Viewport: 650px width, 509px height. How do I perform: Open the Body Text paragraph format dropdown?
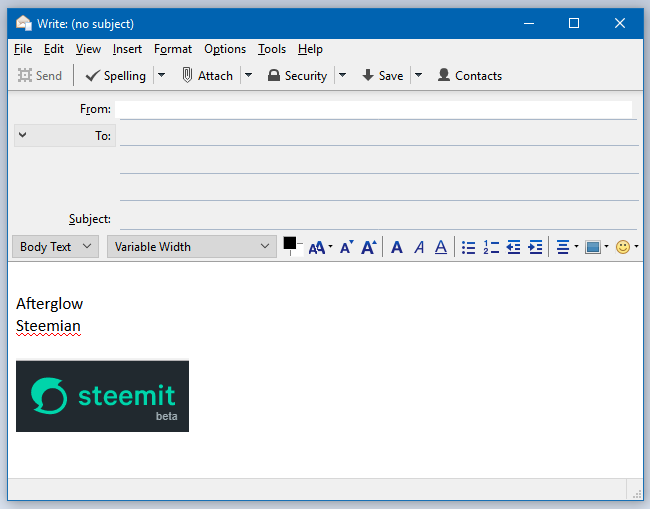tap(55, 247)
